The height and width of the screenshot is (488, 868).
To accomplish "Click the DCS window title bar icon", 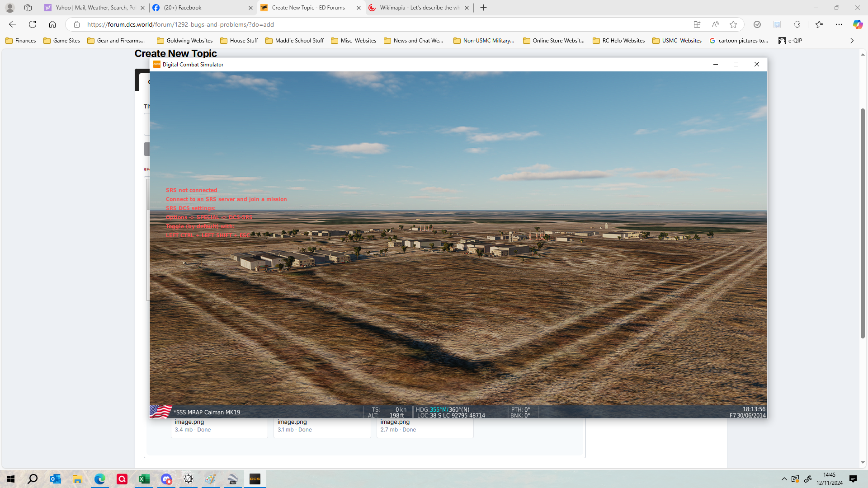I will click(157, 64).
